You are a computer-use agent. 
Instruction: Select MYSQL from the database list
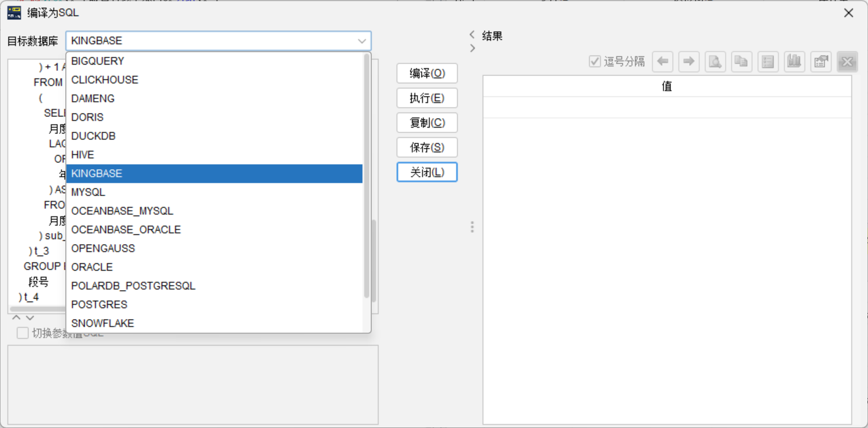215,192
